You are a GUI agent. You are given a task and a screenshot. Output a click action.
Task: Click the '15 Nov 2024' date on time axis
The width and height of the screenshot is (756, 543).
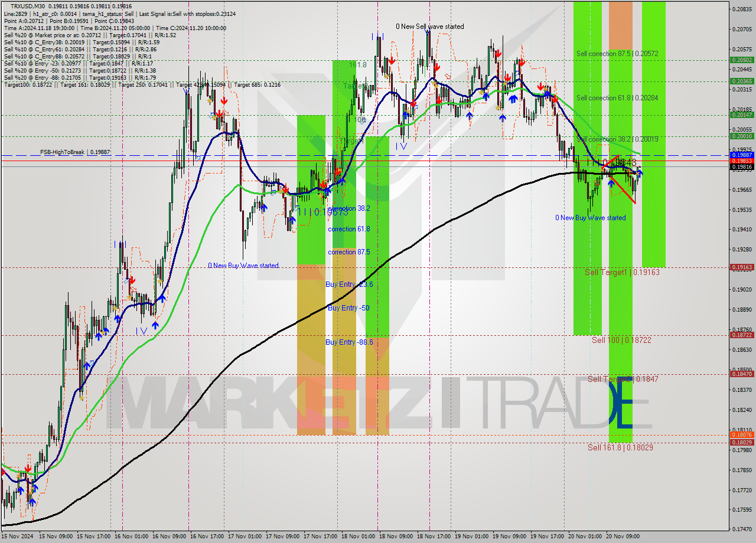[16, 537]
